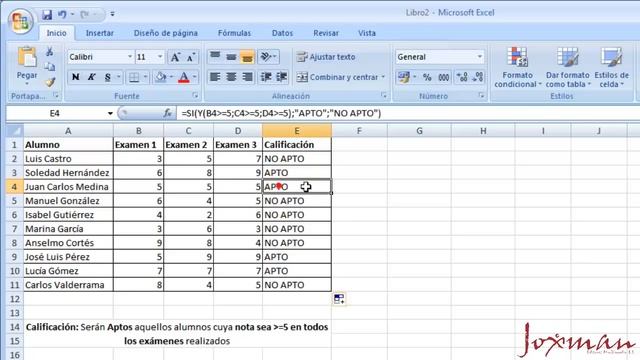This screenshot has height=360, width=640.
Task: Center text horizontally
Action: pyautogui.click(x=231, y=77)
